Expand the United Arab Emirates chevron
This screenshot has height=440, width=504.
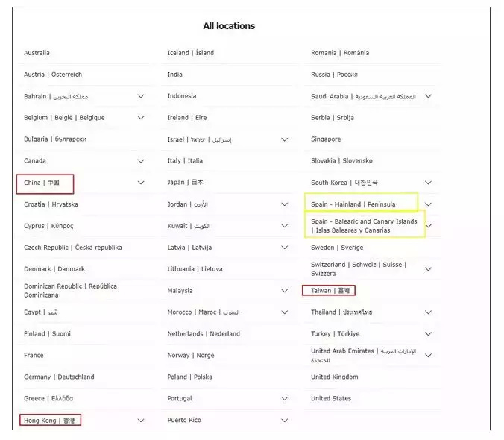[428, 356]
